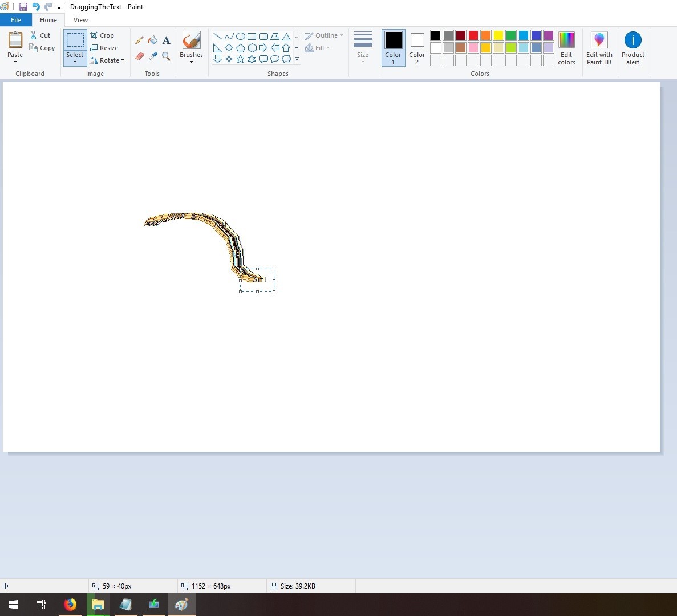Screen dimensions: 677x616
Task: Click the Resize button
Action: coord(104,48)
